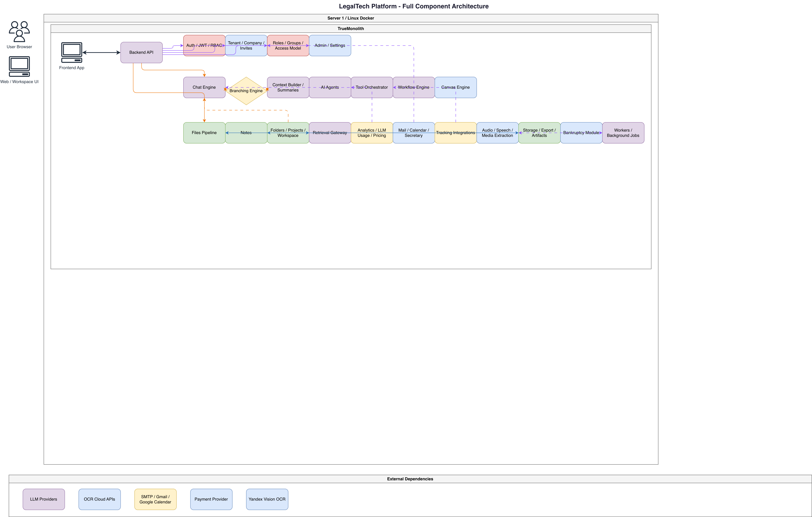Screen dimensions: 812x517
Task: Click the Payment Provider box
Action: pyautogui.click(x=211, y=499)
